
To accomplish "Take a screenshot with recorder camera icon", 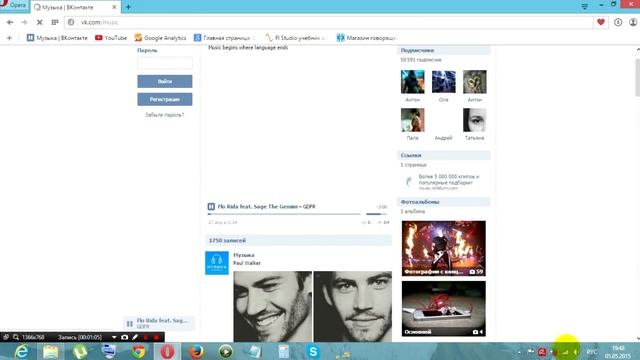I will pos(124,337).
